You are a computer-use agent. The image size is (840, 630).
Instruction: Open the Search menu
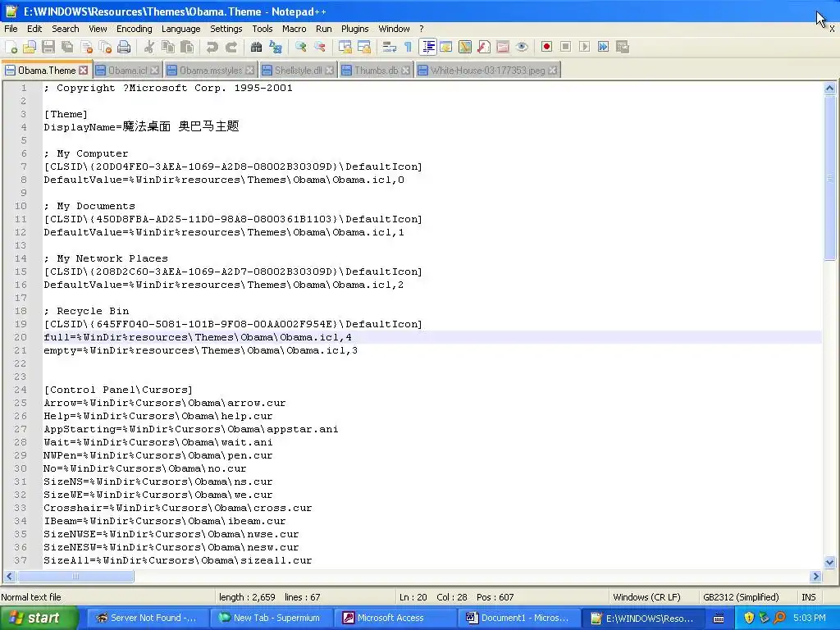tap(66, 29)
